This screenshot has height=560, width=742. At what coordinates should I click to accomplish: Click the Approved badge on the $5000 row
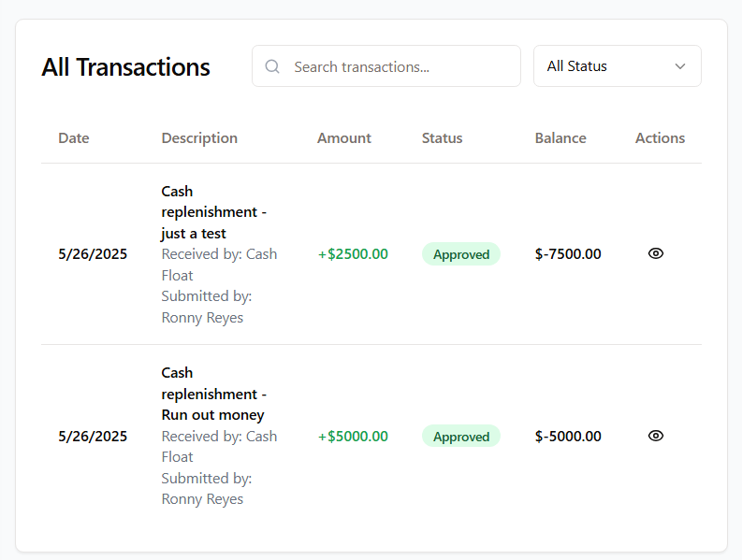pos(461,437)
